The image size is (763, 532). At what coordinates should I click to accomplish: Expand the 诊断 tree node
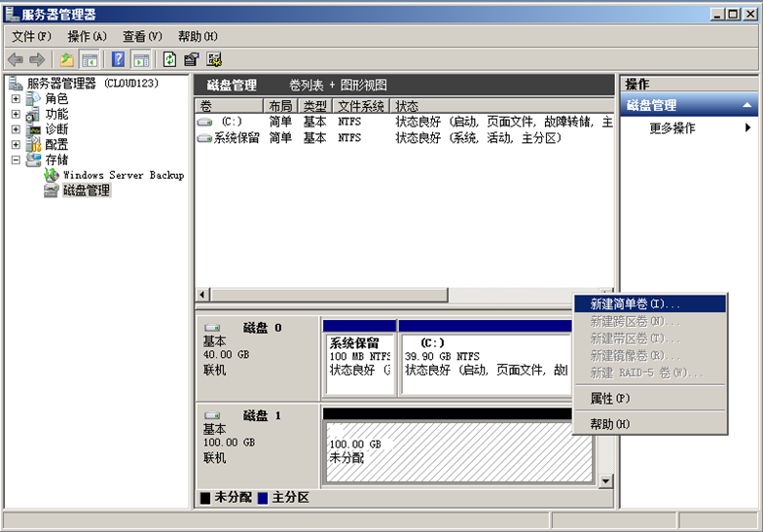pyautogui.click(x=16, y=129)
